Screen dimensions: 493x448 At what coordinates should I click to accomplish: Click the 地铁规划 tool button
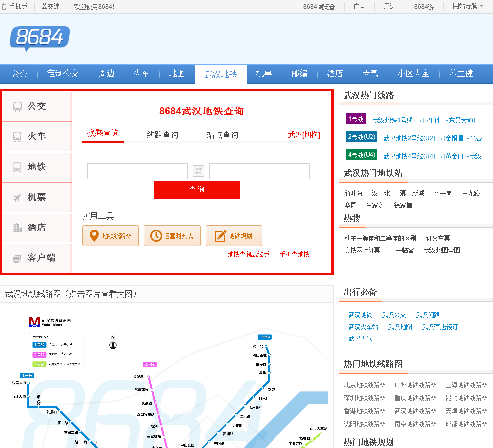234,236
